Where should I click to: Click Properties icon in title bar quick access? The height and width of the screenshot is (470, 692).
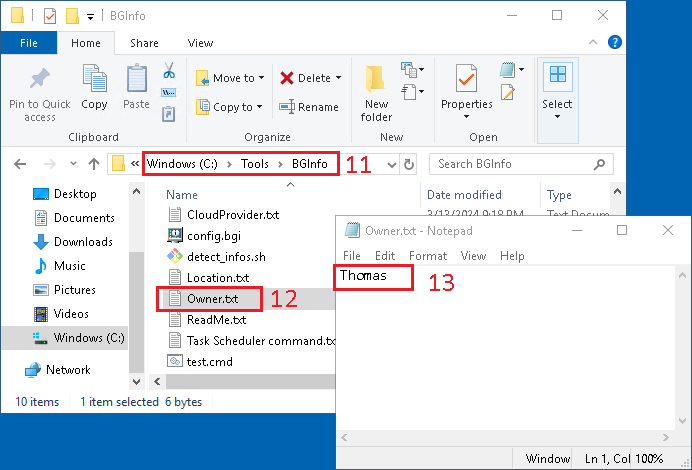tap(50, 16)
